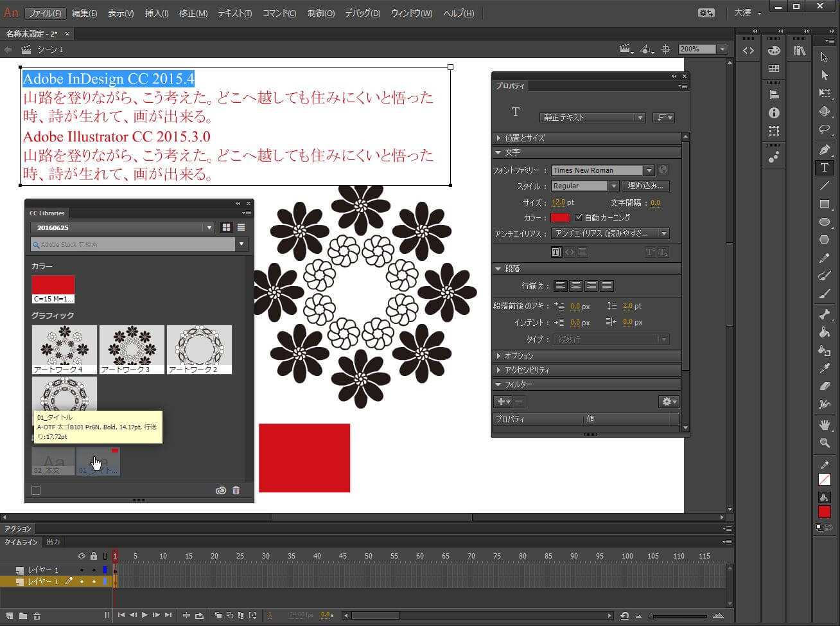Toggle visibility of all layers (eye icon)
The height and width of the screenshot is (626, 840).
tap(81, 556)
